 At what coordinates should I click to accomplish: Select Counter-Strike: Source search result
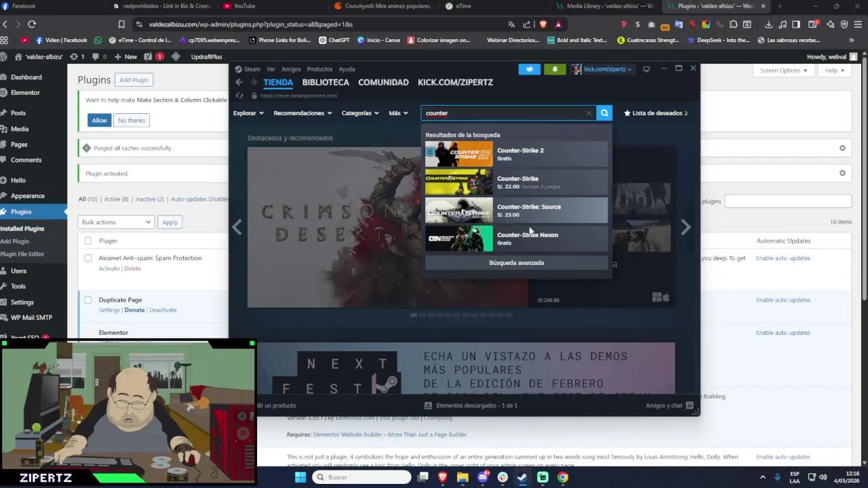(x=517, y=211)
